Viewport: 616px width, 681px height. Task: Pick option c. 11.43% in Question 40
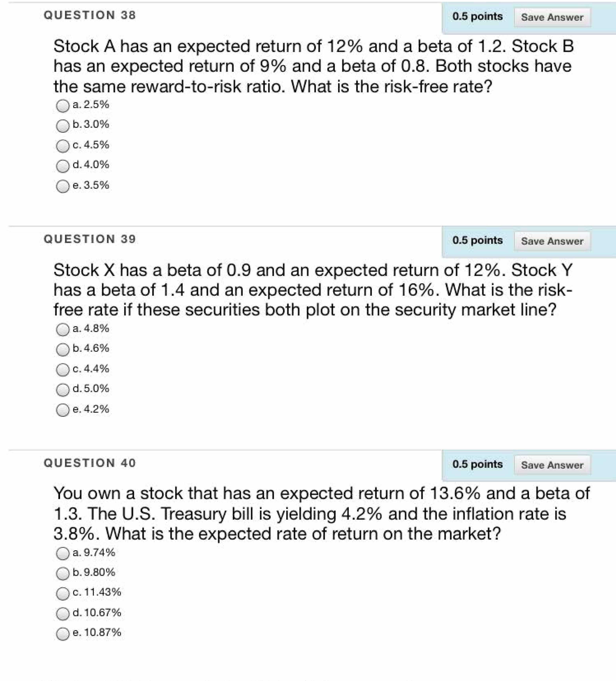(62, 593)
